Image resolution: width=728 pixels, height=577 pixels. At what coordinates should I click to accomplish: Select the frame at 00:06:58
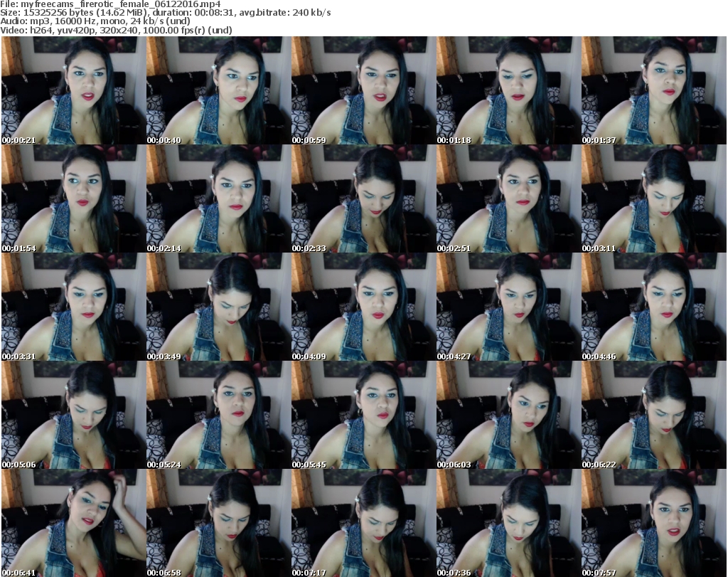(x=219, y=523)
